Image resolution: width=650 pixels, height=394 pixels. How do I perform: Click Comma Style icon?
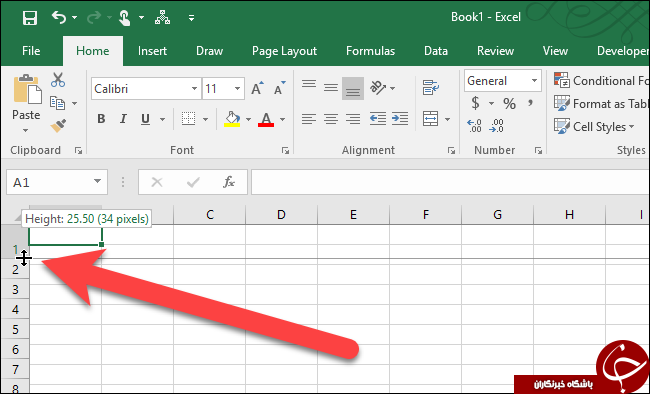[530, 103]
